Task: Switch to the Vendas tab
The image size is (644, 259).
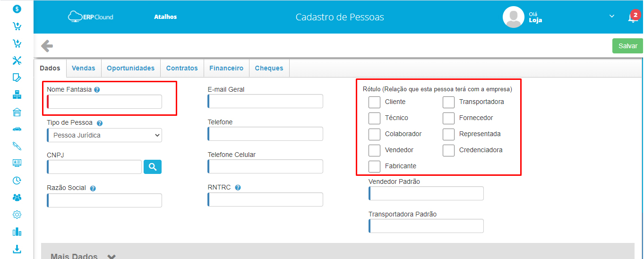Action: [x=83, y=68]
